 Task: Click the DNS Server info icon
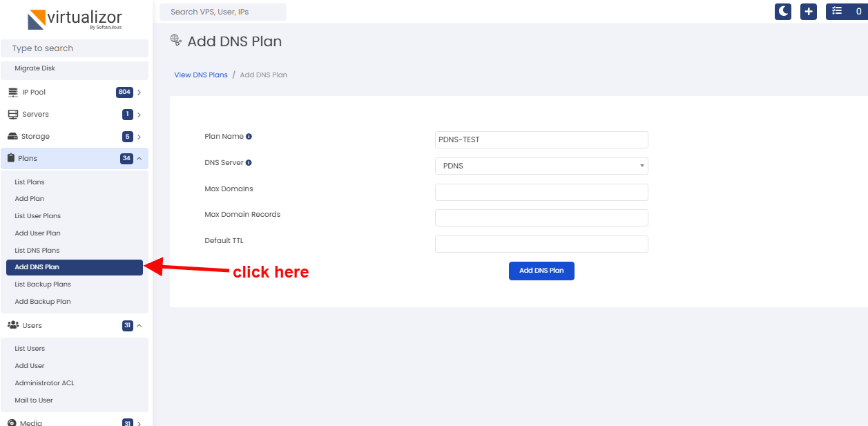coord(249,163)
